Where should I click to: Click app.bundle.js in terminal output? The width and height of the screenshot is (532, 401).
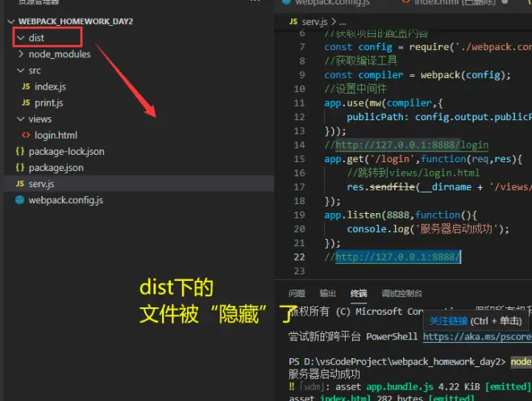400,386
